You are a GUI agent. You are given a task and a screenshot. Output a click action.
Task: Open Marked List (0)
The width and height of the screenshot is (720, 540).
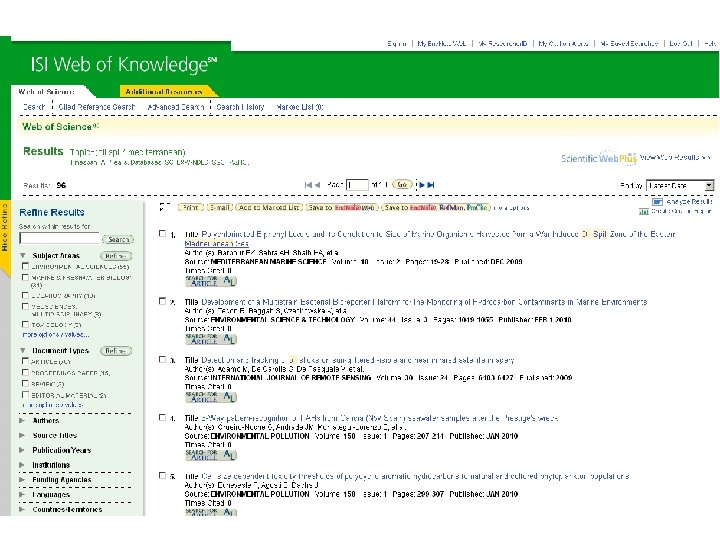300,107
